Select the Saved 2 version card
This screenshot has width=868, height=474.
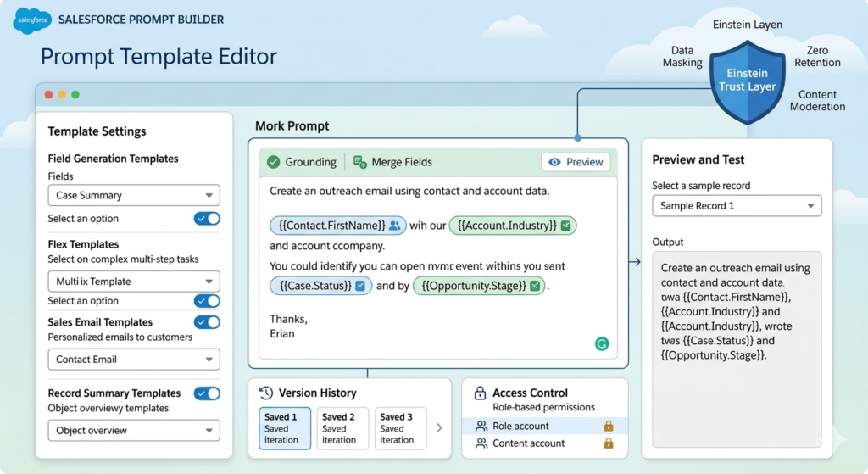coord(342,428)
